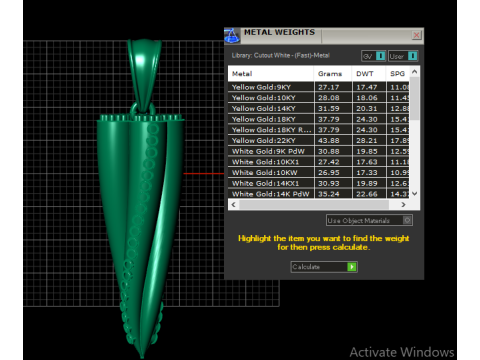This screenshot has height=360, width=480.
Task: Click the horizontal scroll right arrow
Action: (x=403, y=204)
